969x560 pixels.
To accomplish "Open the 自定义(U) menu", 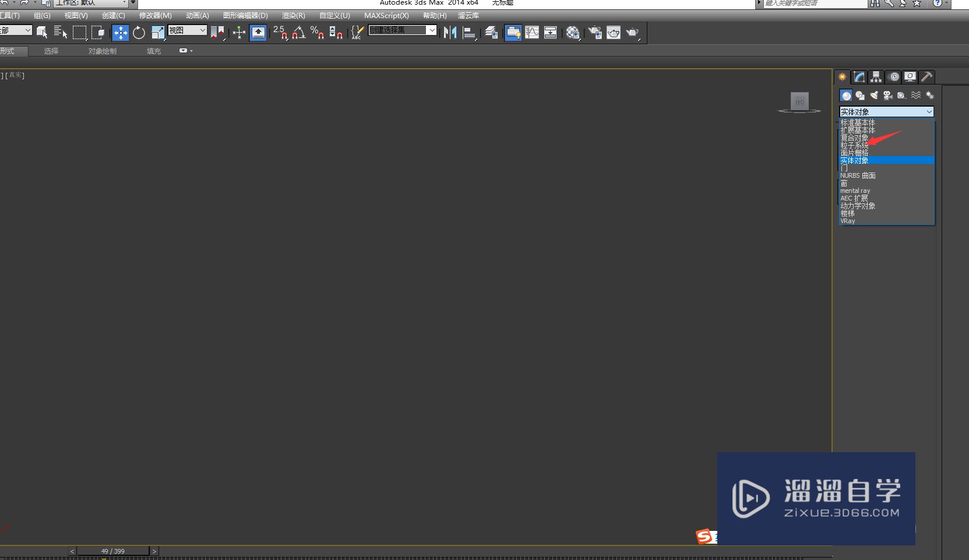I will pos(334,16).
